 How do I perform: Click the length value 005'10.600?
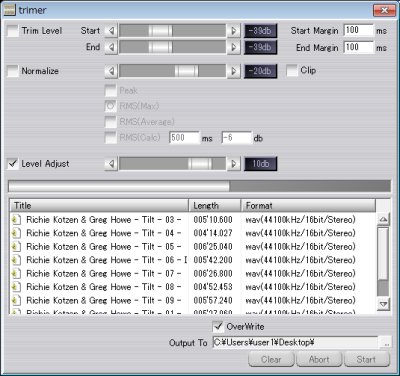pyautogui.click(x=213, y=220)
